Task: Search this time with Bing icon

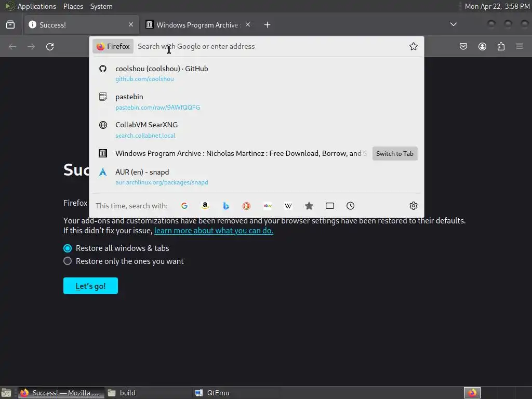Action: pyautogui.click(x=225, y=206)
